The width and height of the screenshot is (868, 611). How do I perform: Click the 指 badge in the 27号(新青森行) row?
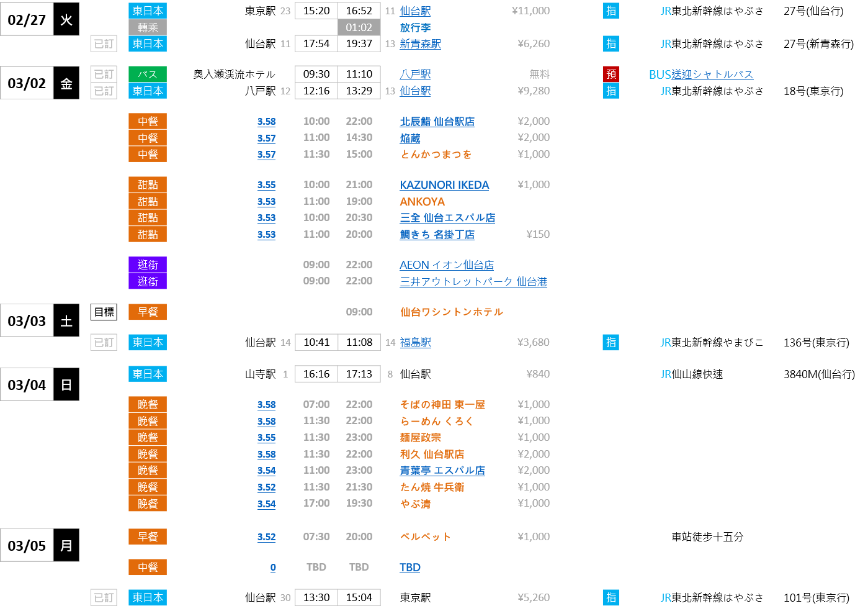coord(611,43)
